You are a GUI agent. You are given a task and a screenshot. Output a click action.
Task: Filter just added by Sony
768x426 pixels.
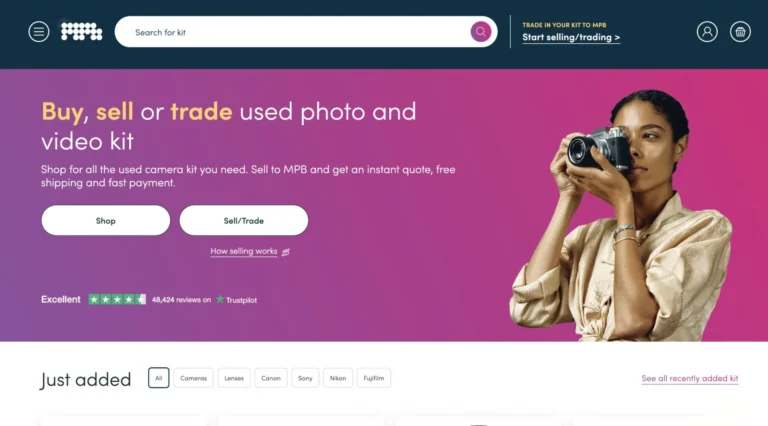pyautogui.click(x=305, y=378)
